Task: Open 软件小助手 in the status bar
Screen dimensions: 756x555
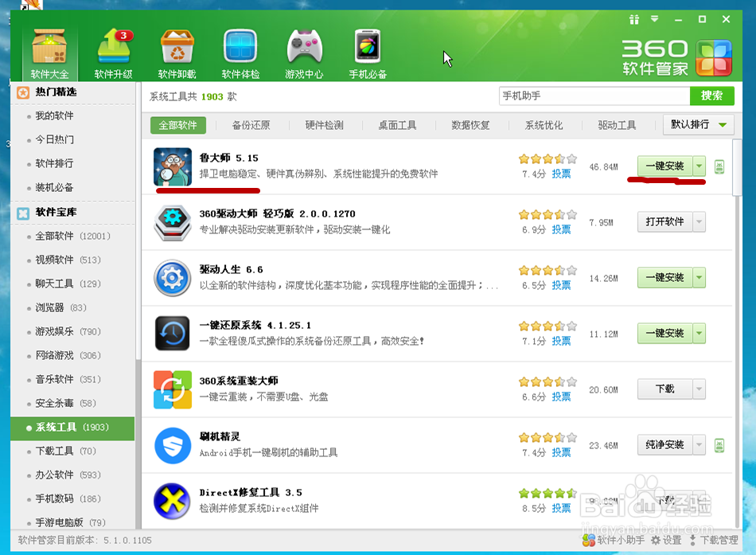Action: coord(614,540)
